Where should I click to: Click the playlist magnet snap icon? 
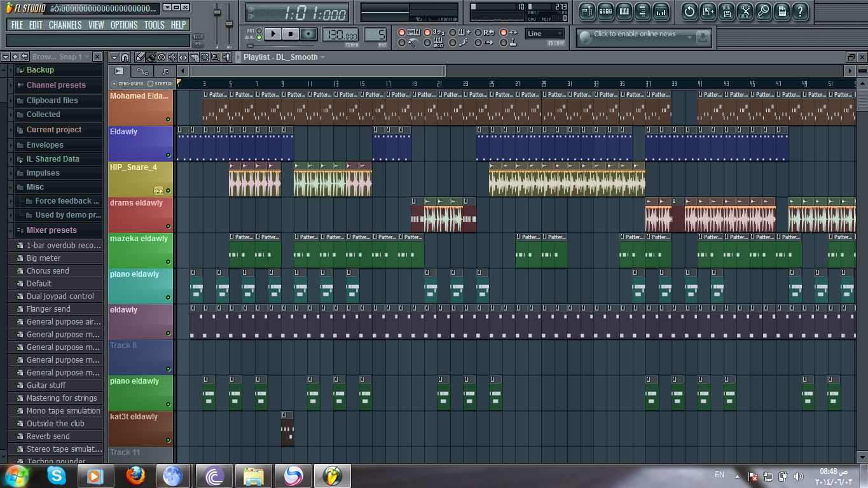click(x=125, y=57)
